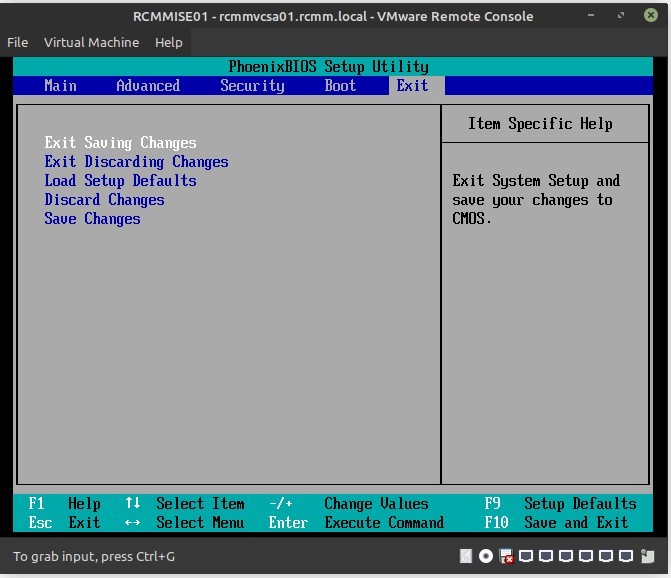The image size is (671, 578).
Task: Click the F9 Setup Defaults hint
Action: (560, 504)
